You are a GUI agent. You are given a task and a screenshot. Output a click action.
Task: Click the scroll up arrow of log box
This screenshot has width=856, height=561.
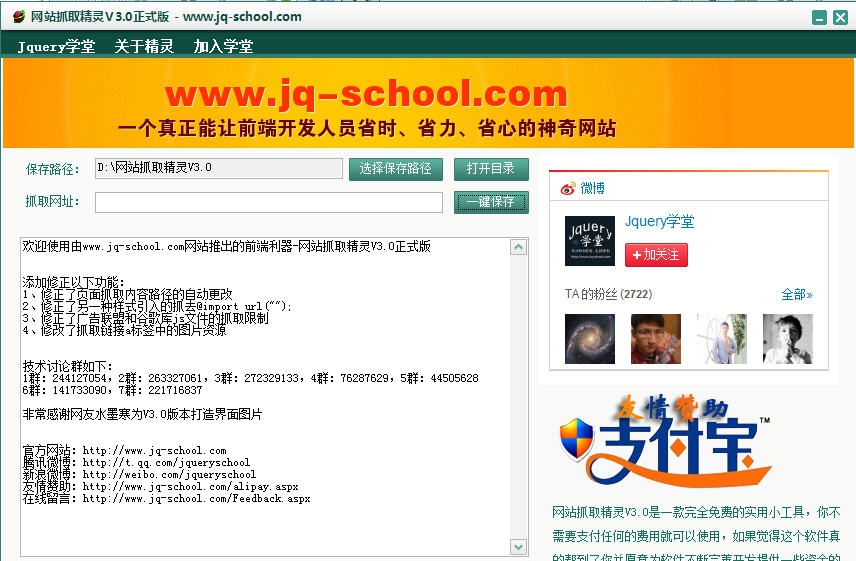coord(518,247)
